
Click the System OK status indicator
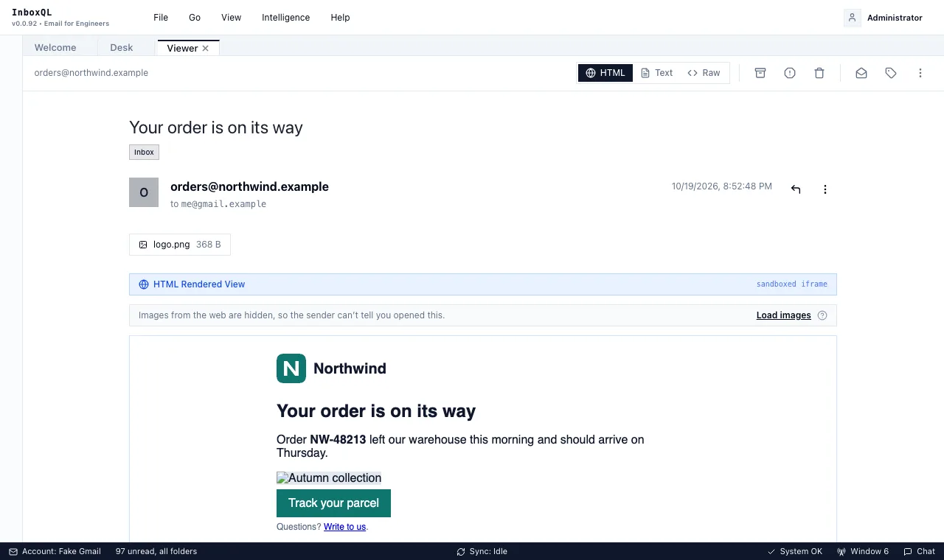pos(795,551)
